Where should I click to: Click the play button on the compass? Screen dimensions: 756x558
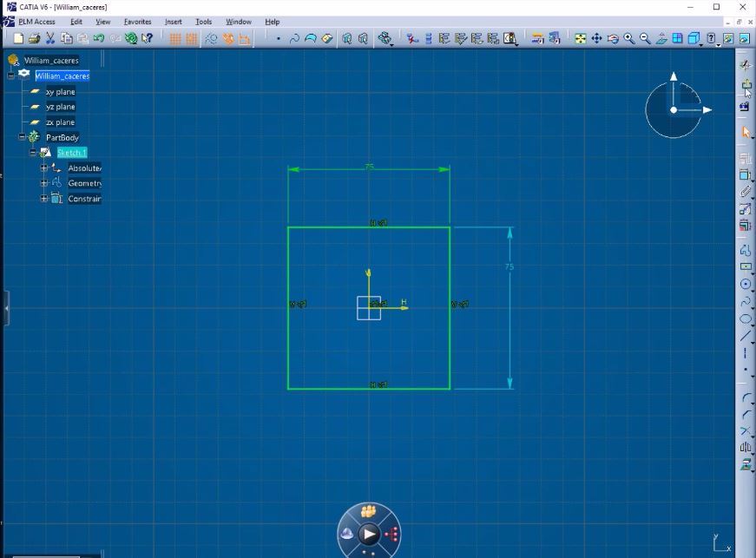(x=369, y=535)
